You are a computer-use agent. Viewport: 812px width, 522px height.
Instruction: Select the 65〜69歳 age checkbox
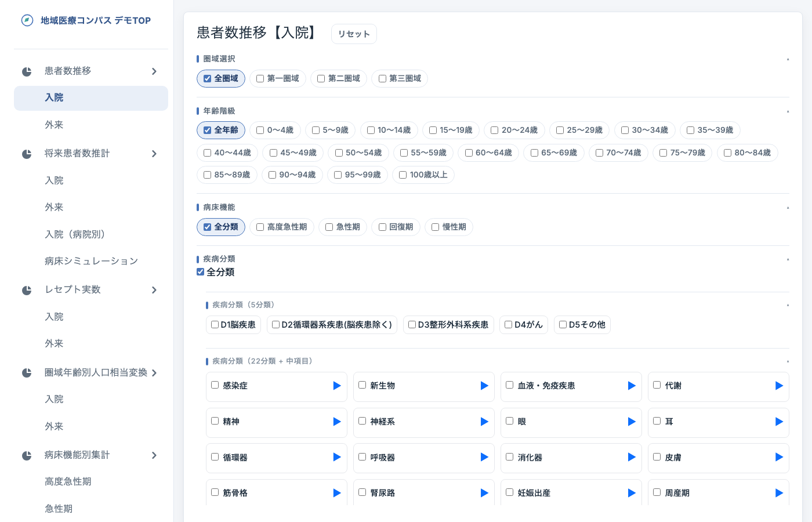(534, 153)
